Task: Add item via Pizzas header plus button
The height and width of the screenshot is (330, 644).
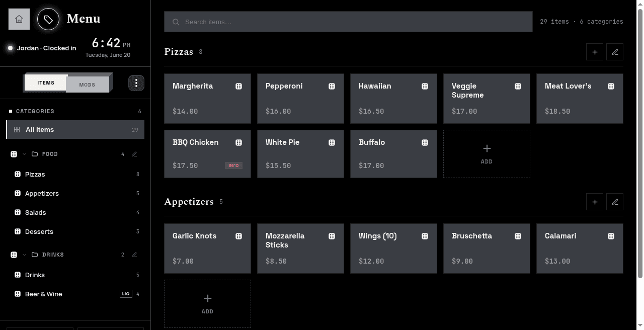Action: pos(595,52)
